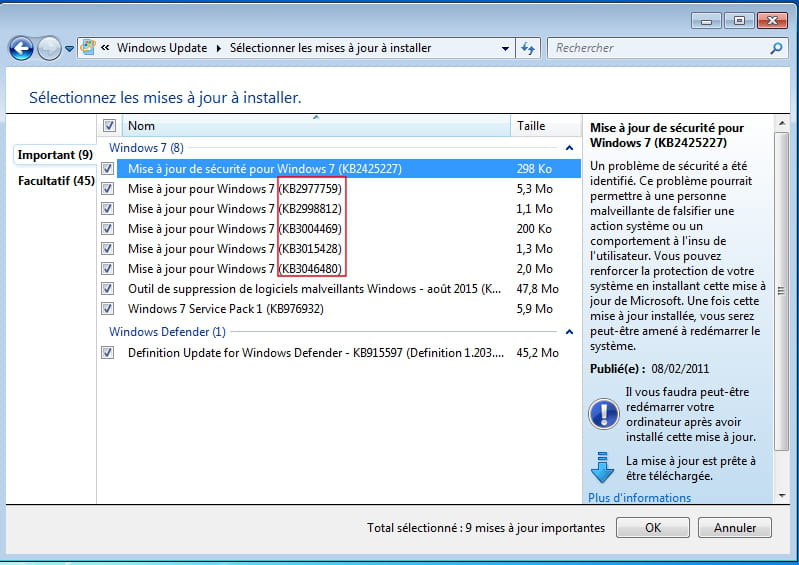Select the row Mise à jour pour Windows 7 (KB3046480)
Viewport: 799px width, 565px height.
(349, 268)
